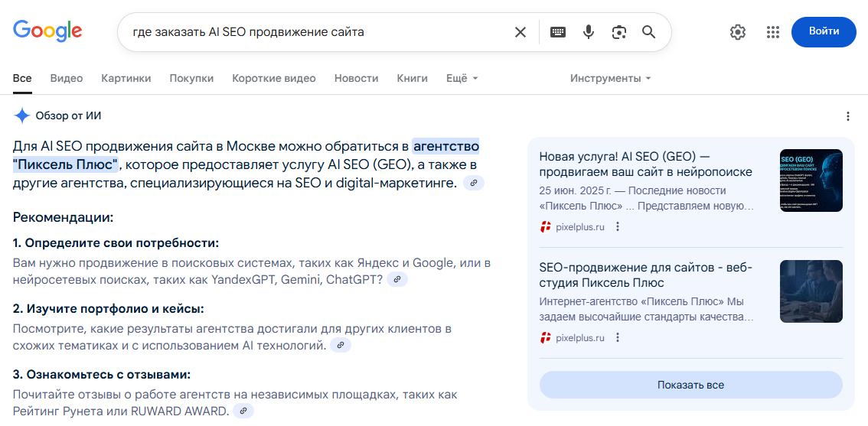Expand the Ещё dropdown
Screen dimensions: 868x426
(462, 79)
